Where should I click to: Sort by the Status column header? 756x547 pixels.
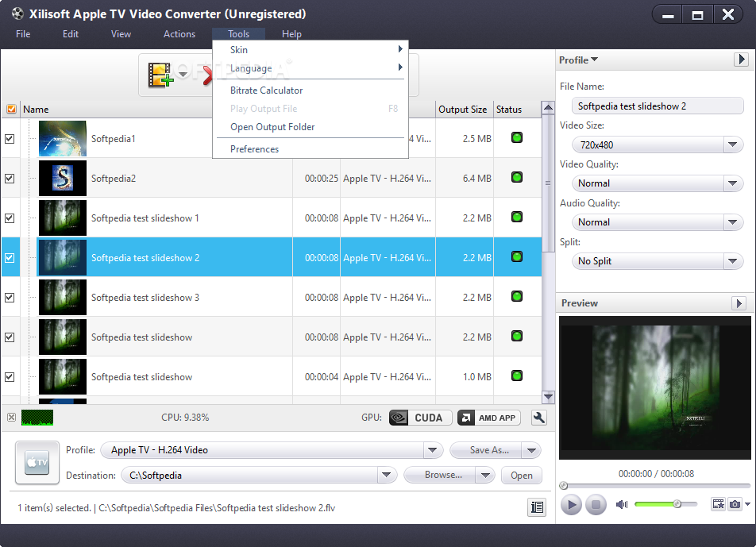click(x=517, y=110)
